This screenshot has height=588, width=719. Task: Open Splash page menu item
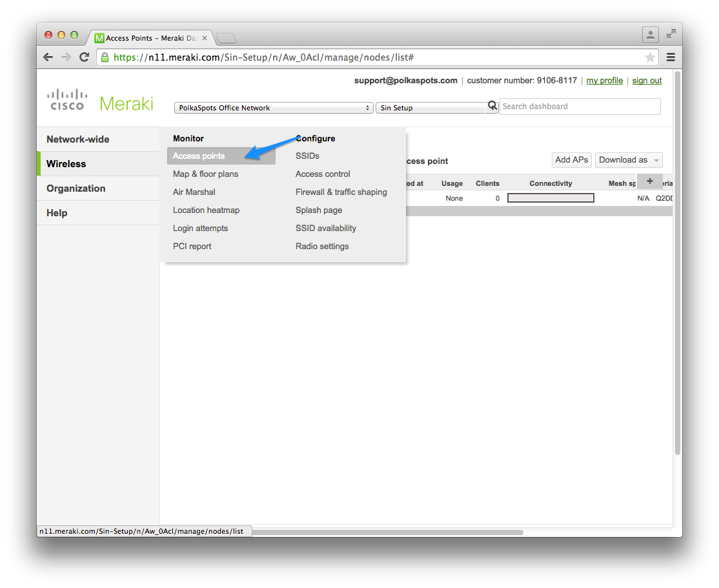tap(319, 210)
